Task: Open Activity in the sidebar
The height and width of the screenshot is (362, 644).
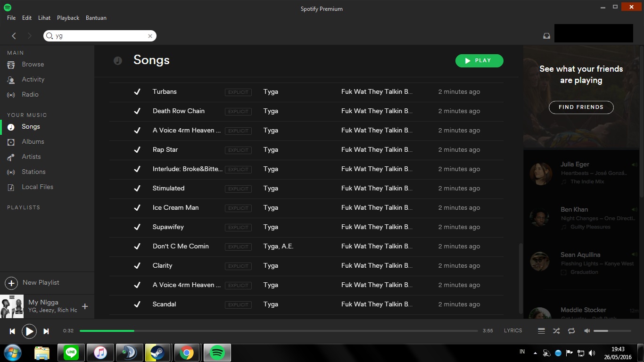Action: tap(33, 80)
